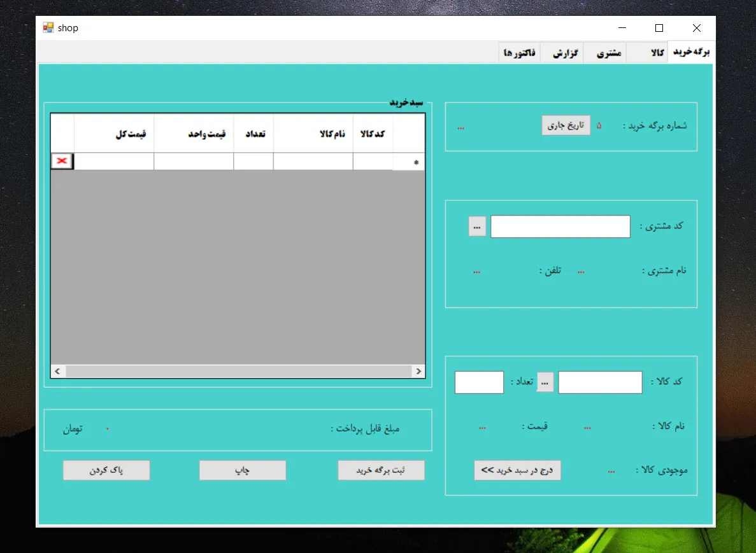The image size is (756, 553).
Task: Open customer lookup via the ... button beside کد مشتری
Action: tap(477, 226)
